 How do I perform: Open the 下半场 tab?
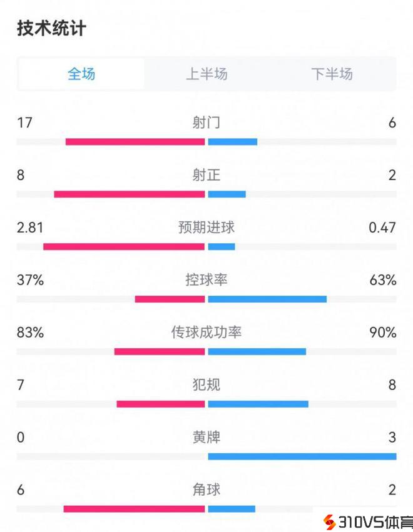(332, 74)
